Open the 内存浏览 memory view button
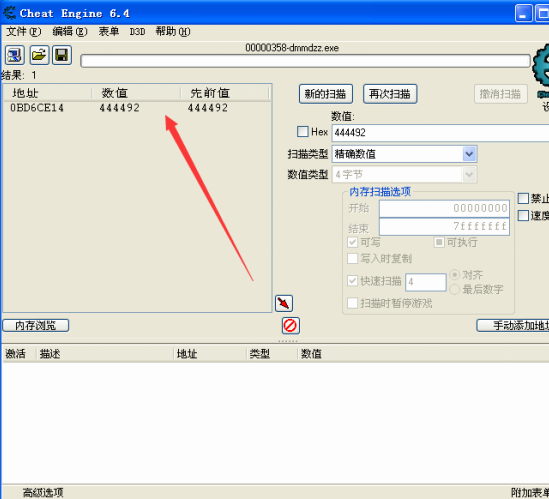 pos(36,325)
